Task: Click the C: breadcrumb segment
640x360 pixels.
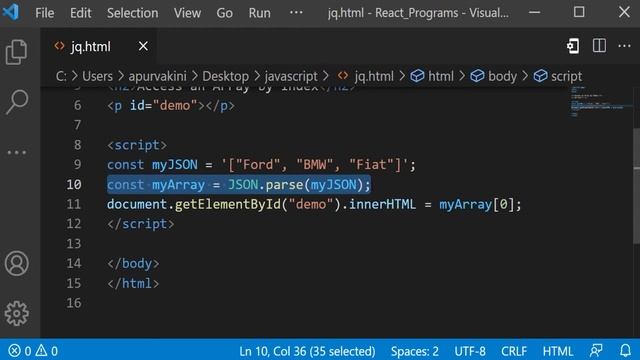Action: click(x=61, y=76)
